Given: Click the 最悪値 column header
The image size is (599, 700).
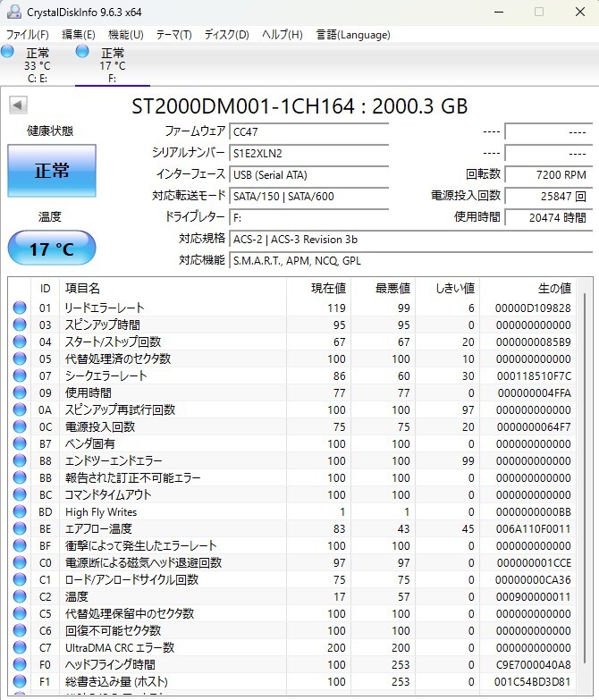Looking at the screenshot, I should click(383, 288).
